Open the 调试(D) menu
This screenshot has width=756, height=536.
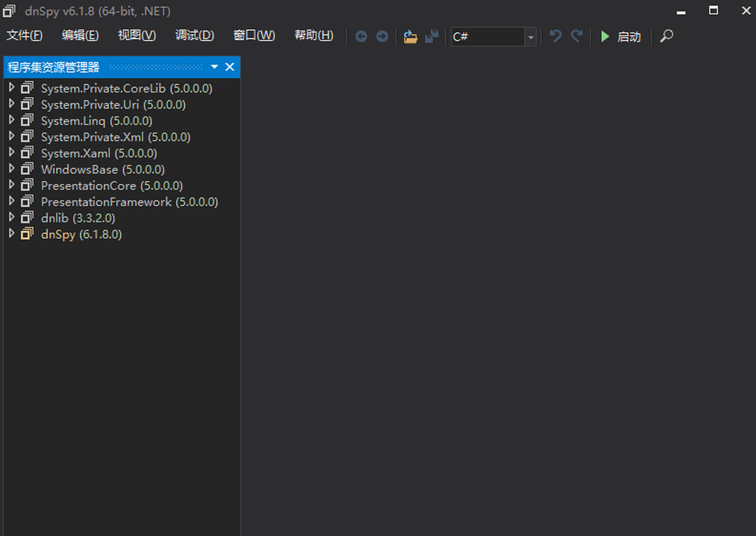pyautogui.click(x=194, y=36)
